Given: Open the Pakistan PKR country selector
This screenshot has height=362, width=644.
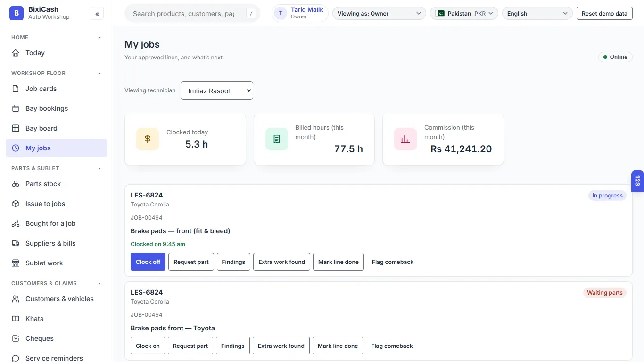Looking at the screenshot, I should coord(464,14).
